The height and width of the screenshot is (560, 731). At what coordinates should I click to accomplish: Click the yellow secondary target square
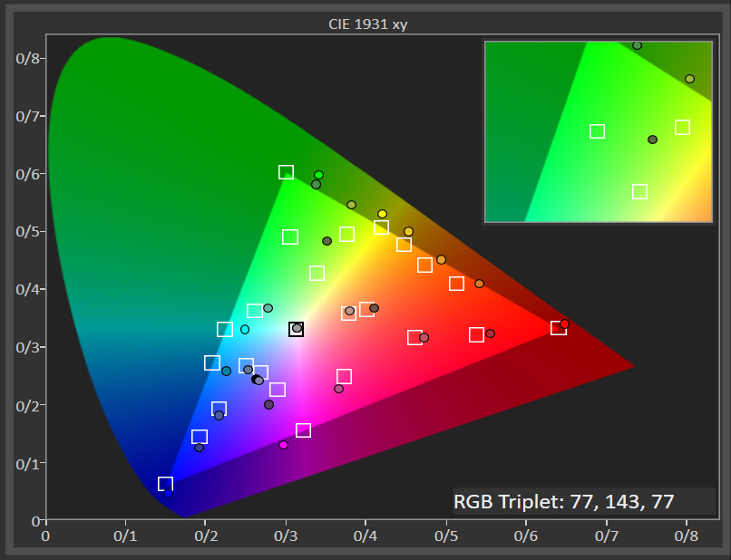coord(381,227)
